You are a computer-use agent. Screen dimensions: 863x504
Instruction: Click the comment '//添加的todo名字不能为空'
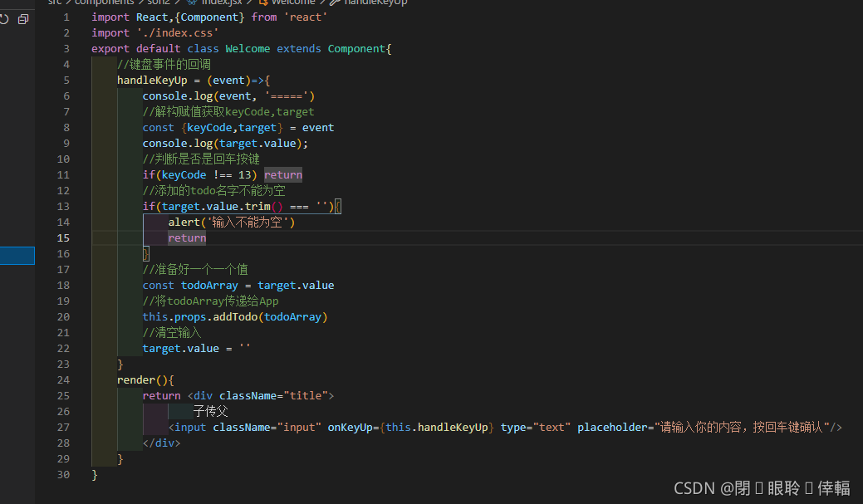pos(214,191)
